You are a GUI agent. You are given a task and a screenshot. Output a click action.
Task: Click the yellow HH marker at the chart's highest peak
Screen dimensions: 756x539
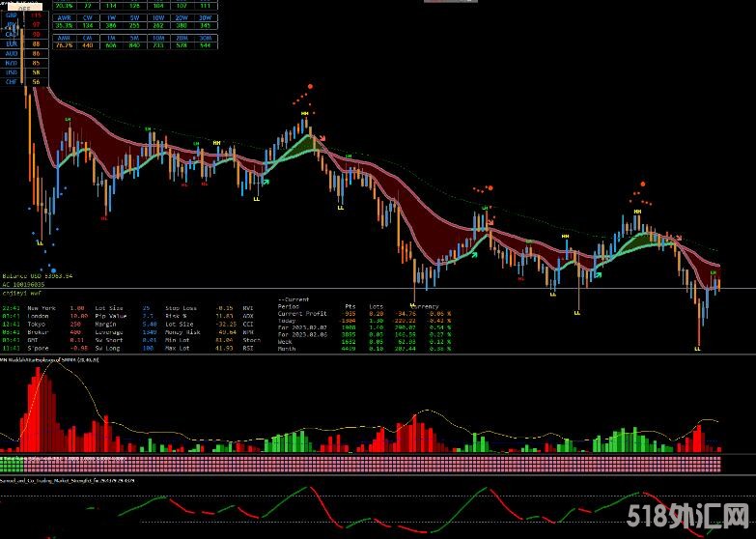(x=304, y=113)
